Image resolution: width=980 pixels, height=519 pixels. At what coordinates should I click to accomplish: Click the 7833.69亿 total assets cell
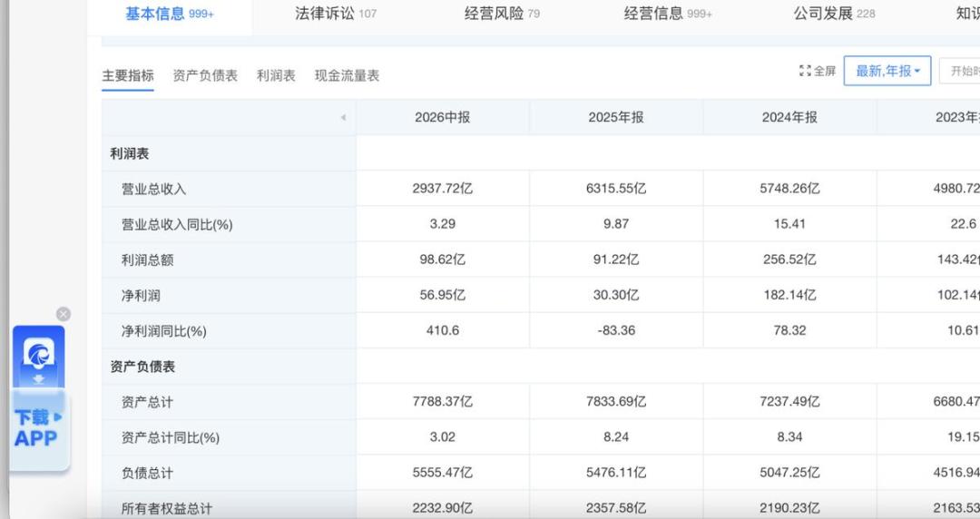coord(616,401)
